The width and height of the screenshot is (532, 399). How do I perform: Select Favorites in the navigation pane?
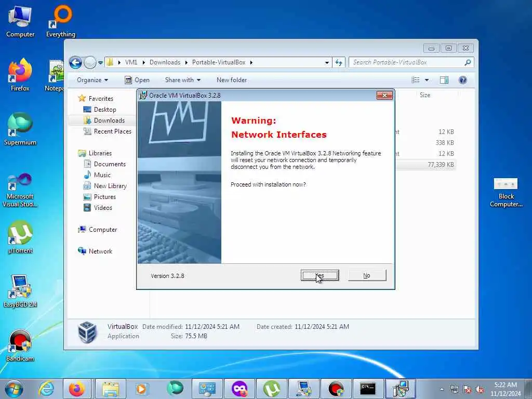pyautogui.click(x=100, y=98)
